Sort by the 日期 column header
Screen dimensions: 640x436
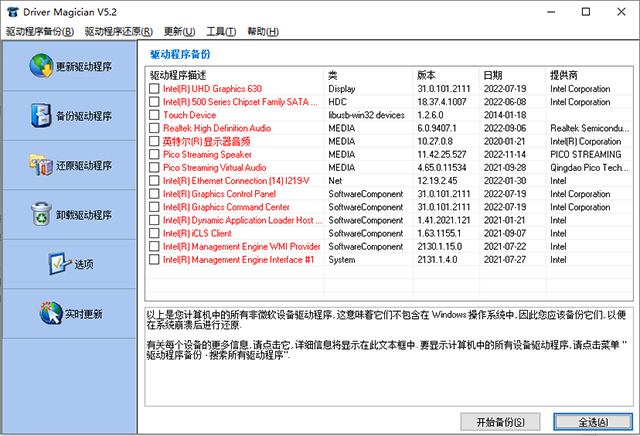[x=512, y=75]
